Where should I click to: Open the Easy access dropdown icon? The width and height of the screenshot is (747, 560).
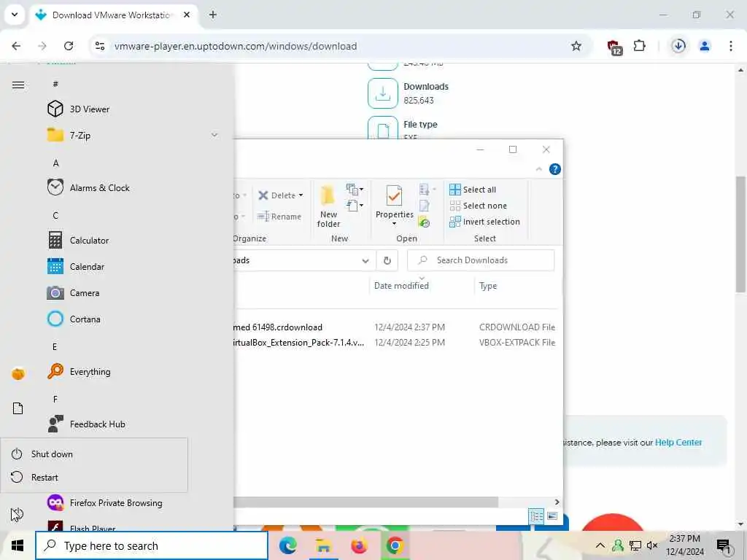click(355, 206)
